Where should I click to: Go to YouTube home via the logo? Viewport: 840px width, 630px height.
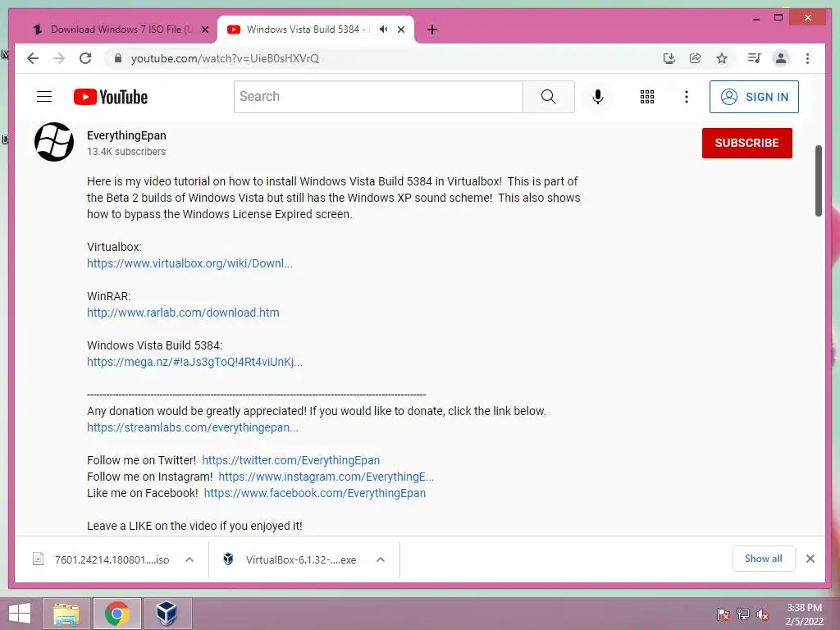click(x=111, y=97)
